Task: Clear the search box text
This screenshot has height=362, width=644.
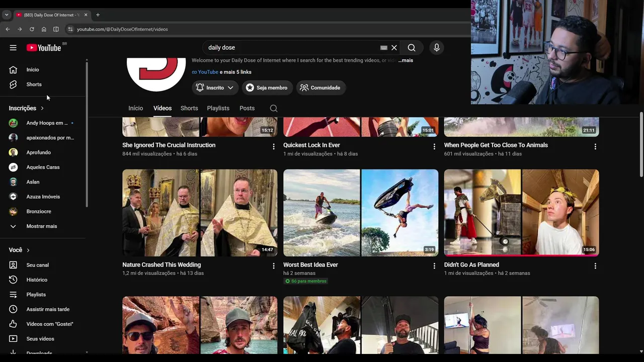Action: (394, 48)
